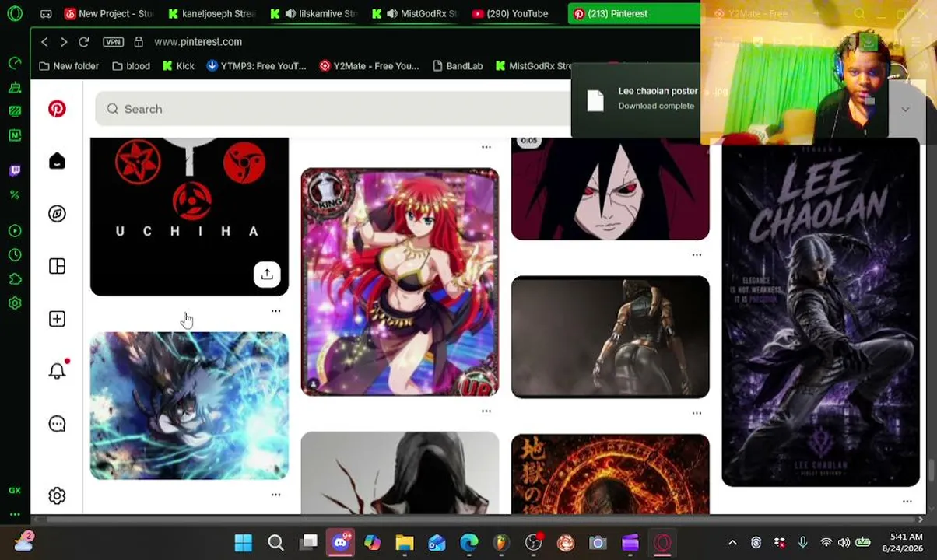The width and height of the screenshot is (937, 560).
Task: Open the Y2Mate bookmark
Action: 369,66
